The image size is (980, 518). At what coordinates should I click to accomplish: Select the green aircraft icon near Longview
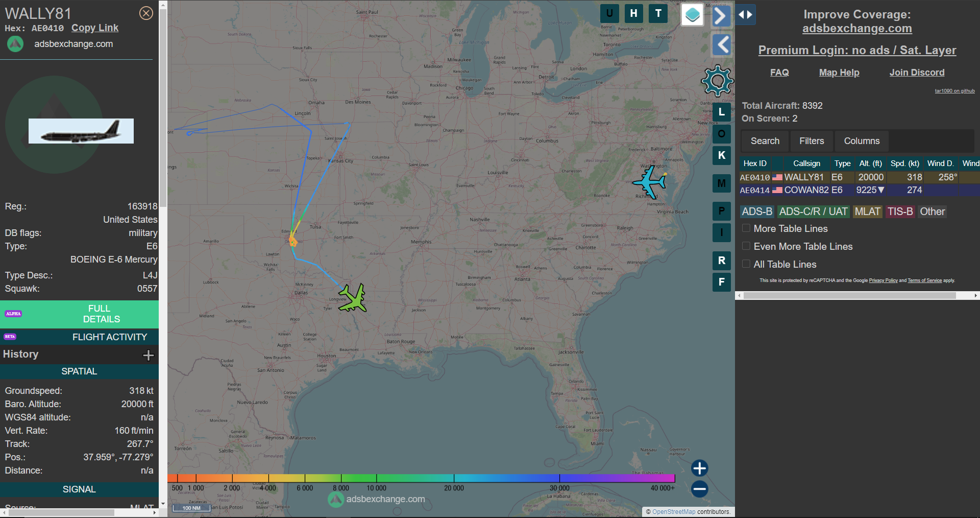coord(353,298)
